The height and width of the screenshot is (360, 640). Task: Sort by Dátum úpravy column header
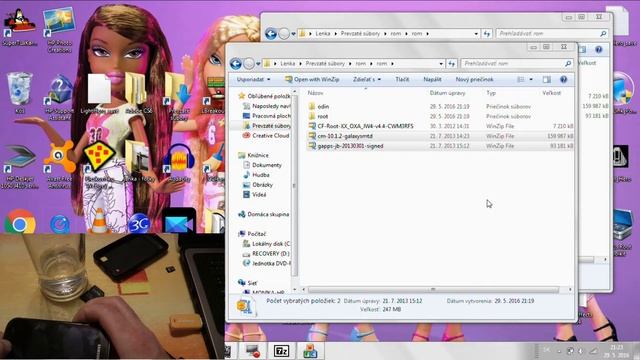pyautogui.click(x=448, y=93)
